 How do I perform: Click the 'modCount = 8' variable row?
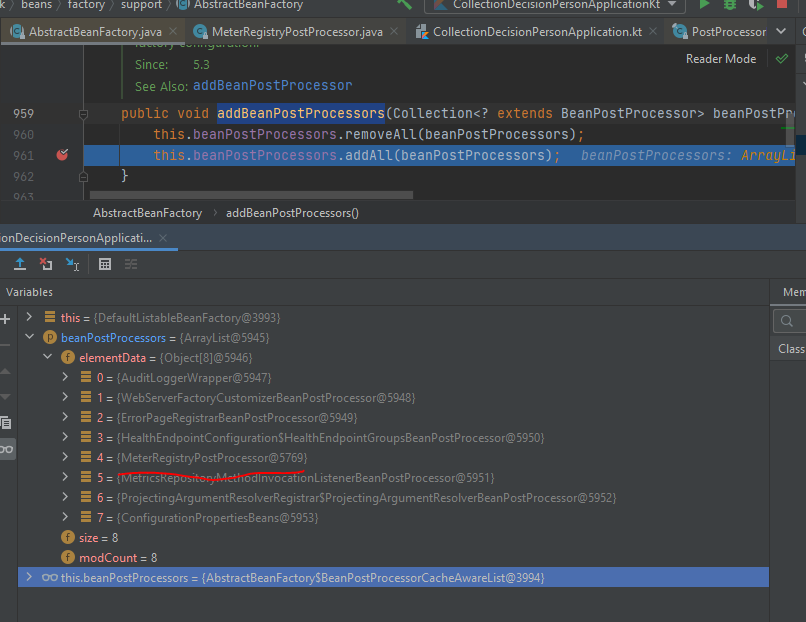[x=394, y=558]
